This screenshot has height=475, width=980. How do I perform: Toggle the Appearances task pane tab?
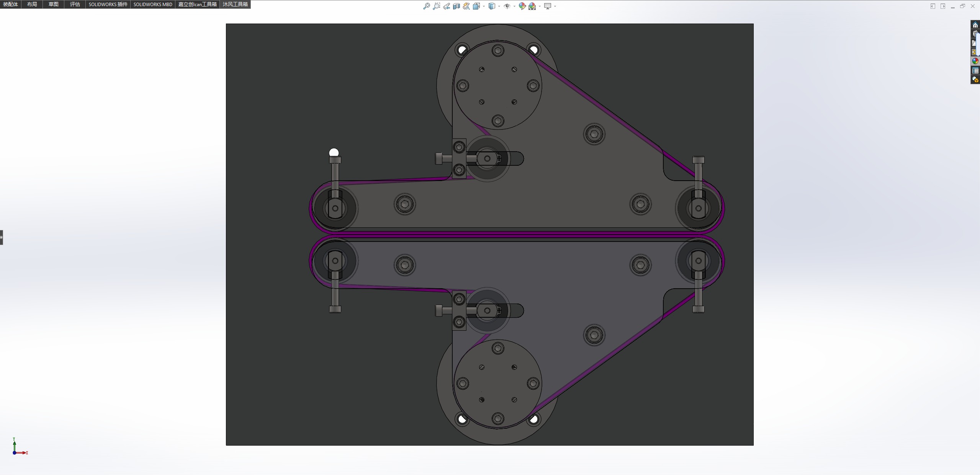tap(975, 61)
